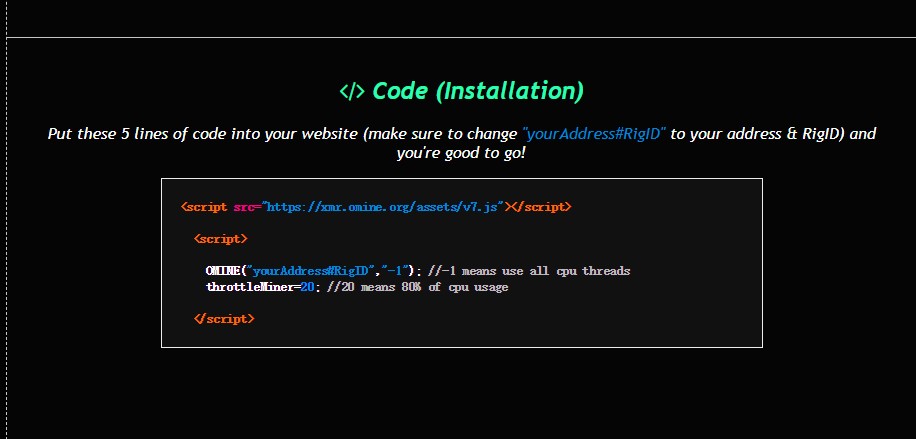Click the OMINE function call line
This screenshot has width=916, height=439.
418,271
